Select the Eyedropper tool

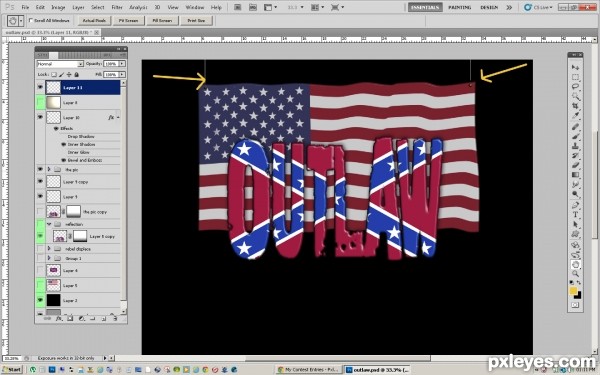(575, 116)
